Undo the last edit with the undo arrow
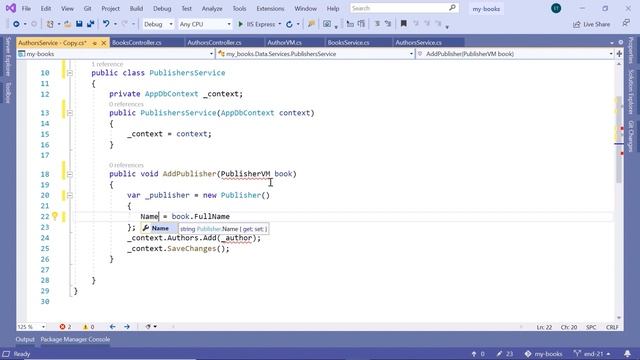The width and height of the screenshot is (640, 360). point(106,24)
